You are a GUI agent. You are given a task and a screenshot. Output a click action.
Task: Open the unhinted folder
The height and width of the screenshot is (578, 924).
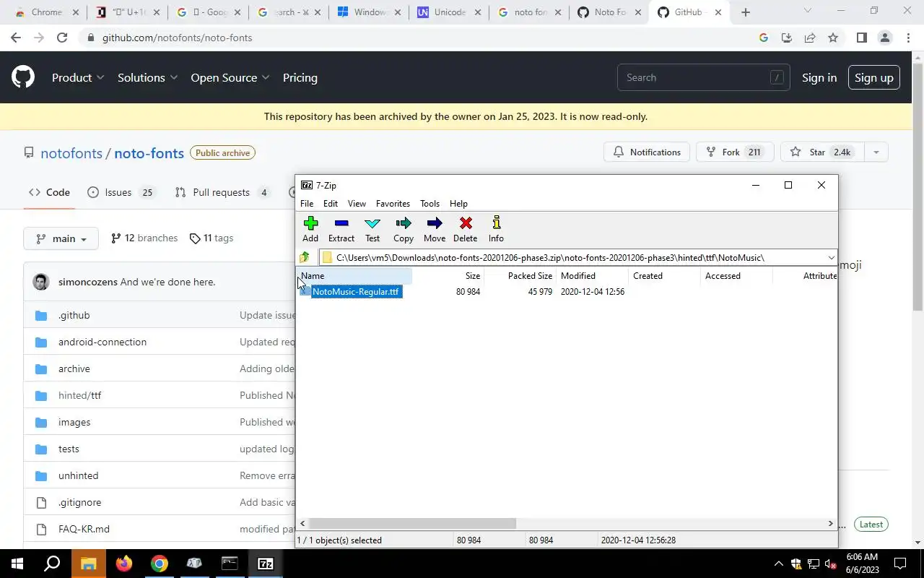coord(78,475)
